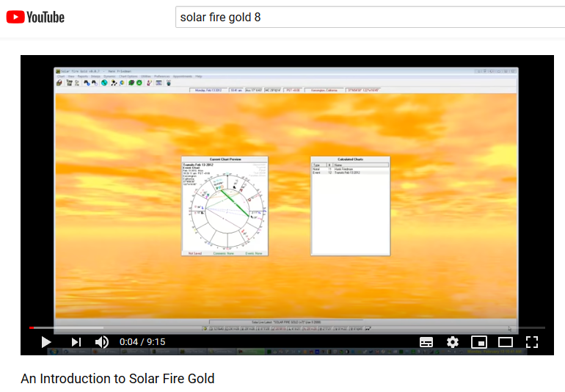Open the player settings gear
Image resolution: width=565 pixels, height=392 pixels.
pyautogui.click(x=453, y=342)
